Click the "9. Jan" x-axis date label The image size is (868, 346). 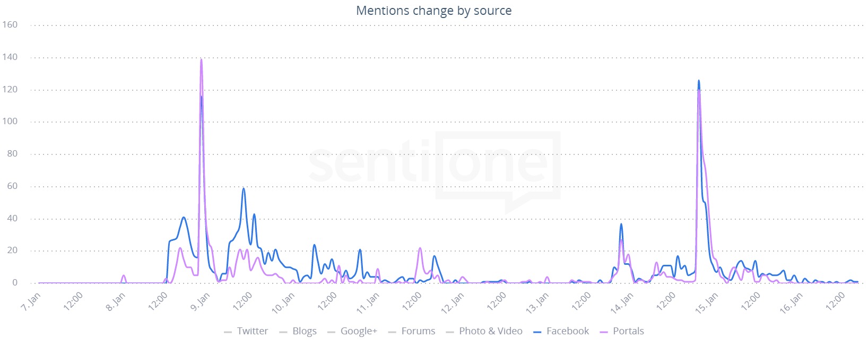point(201,302)
